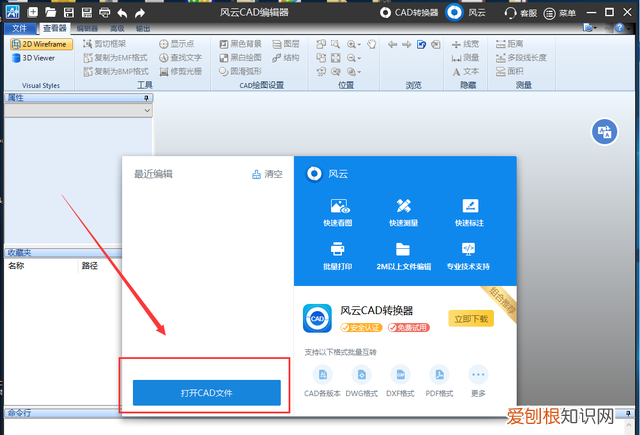This screenshot has width=640, height=435.
Task: Toggle 文本 text visibility
Action: pos(465,71)
